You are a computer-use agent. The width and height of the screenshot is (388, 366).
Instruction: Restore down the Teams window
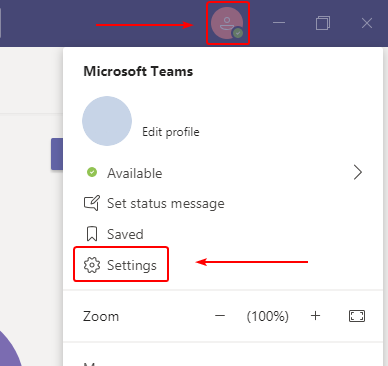click(x=323, y=23)
